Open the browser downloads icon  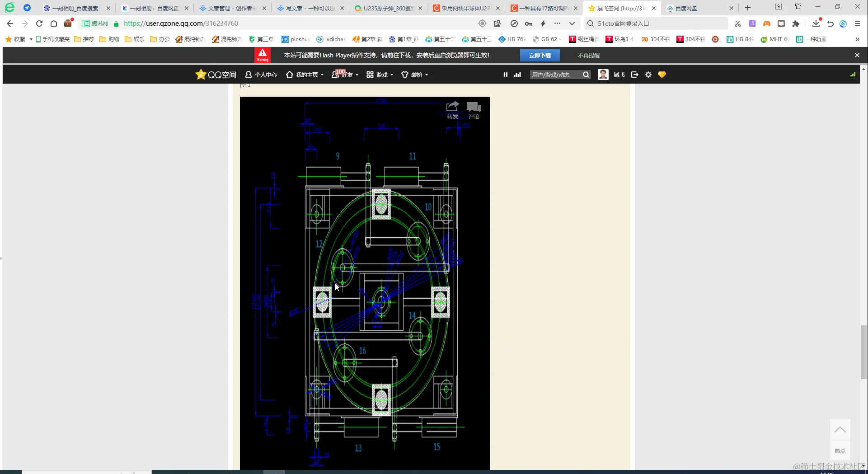816,23
